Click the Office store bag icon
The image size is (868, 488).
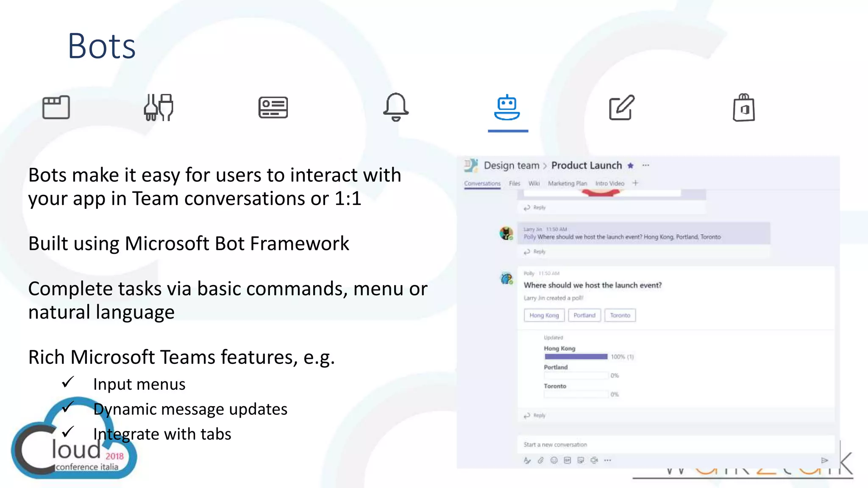pyautogui.click(x=744, y=108)
